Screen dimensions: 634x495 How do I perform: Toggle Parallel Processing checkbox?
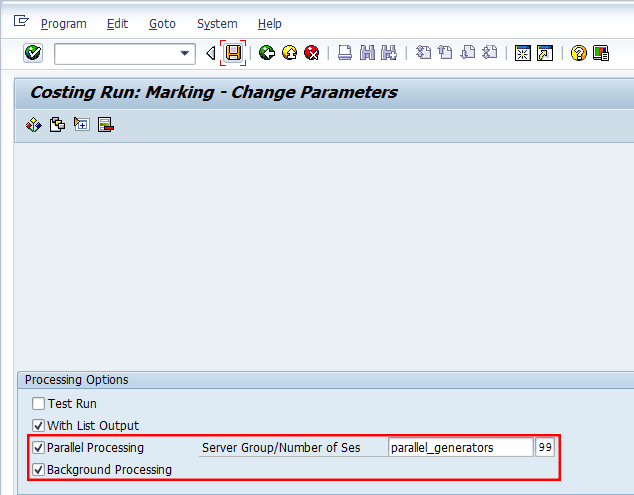(x=38, y=447)
